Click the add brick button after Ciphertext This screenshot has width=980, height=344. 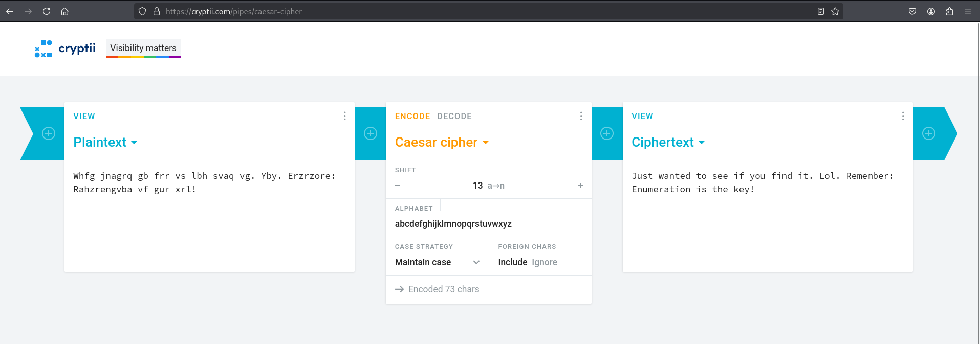[929, 133]
